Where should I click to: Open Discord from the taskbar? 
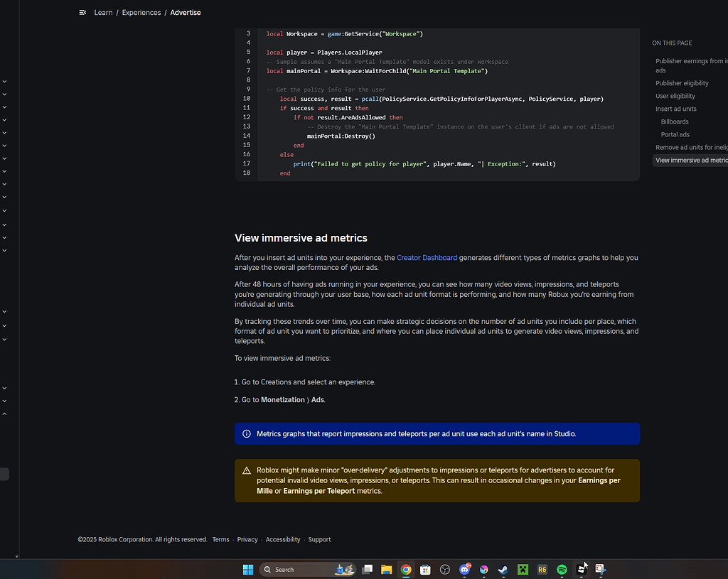(x=464, y=569)
